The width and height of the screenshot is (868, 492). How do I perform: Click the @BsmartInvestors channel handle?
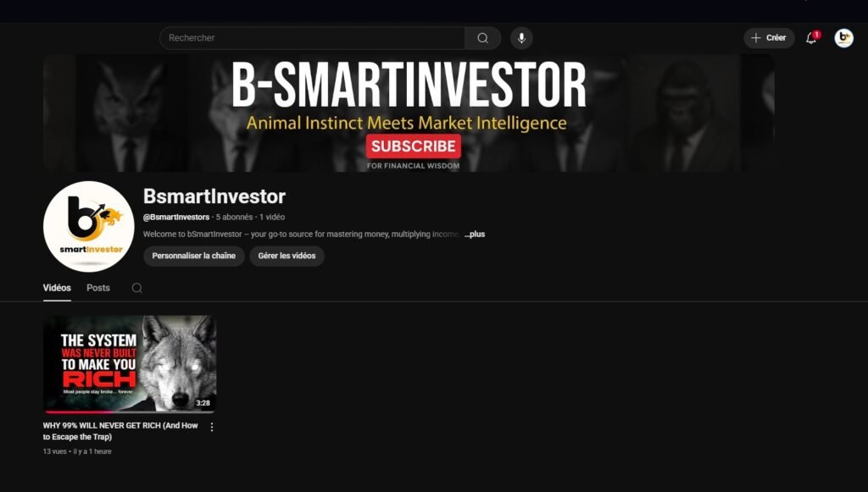click(176, 218)
